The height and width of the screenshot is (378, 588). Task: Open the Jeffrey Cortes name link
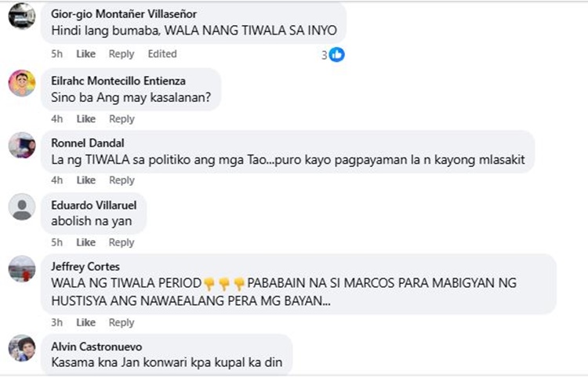pyautogui.click(x=85, y=267)
